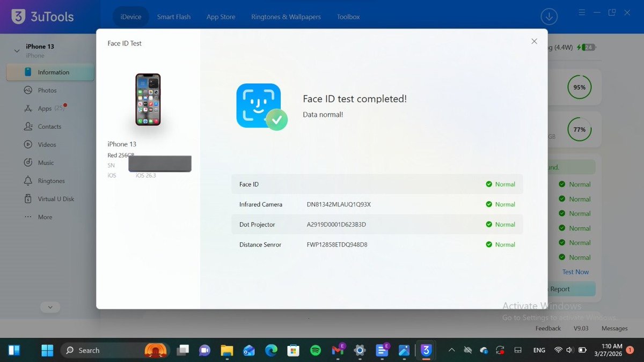Screen dimensions: 644x362
Task: Open the Wi-Fi network tray icon
Action: tap(558, 350)
